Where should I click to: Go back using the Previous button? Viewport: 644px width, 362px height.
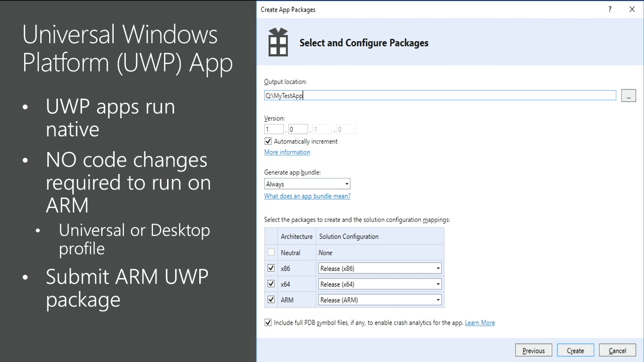pyautogui.click(x=533, y=350)
